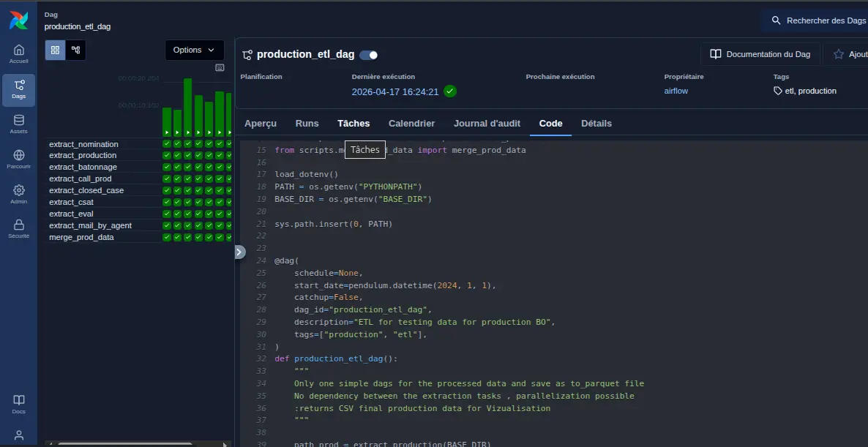The width and height of the screenshot is (868, 447).
Task: Show keyboard shortcuts via keyboard icon
Action: (x=220, y=67)
